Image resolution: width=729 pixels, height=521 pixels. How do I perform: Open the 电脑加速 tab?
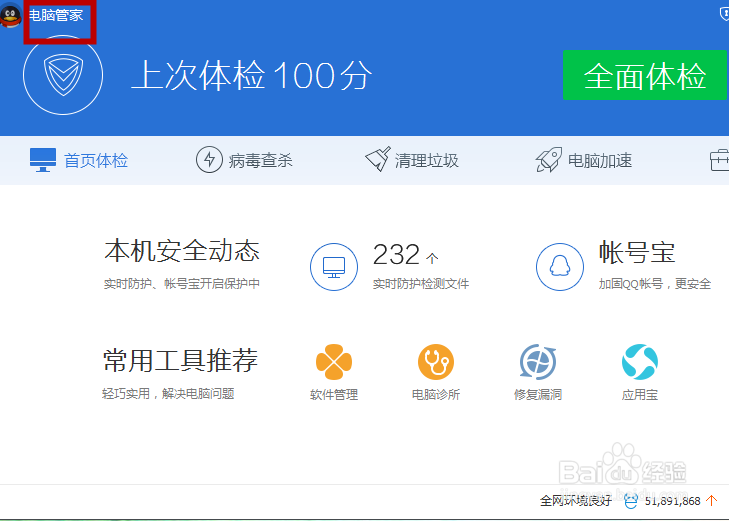(x=584, y=160)
